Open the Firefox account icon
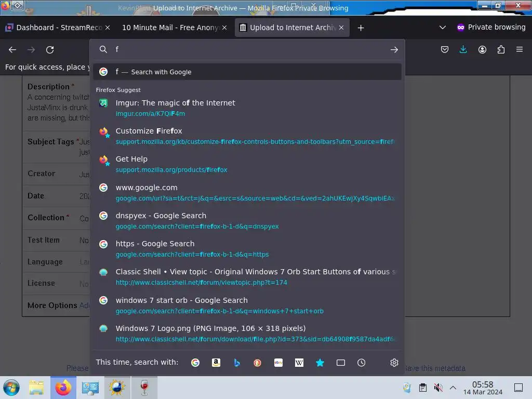Viewport: 532px width, 399px height. (x=482, y=49)
